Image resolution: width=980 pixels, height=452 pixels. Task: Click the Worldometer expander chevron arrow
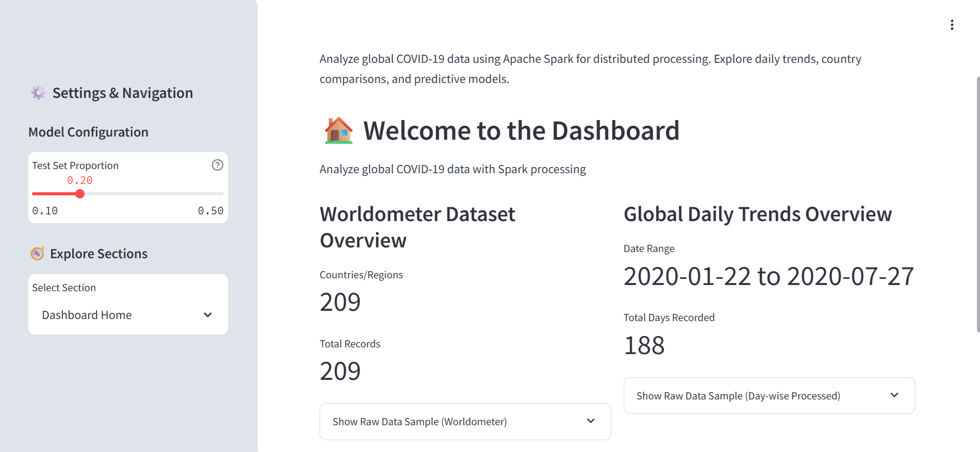click(591, 421)
